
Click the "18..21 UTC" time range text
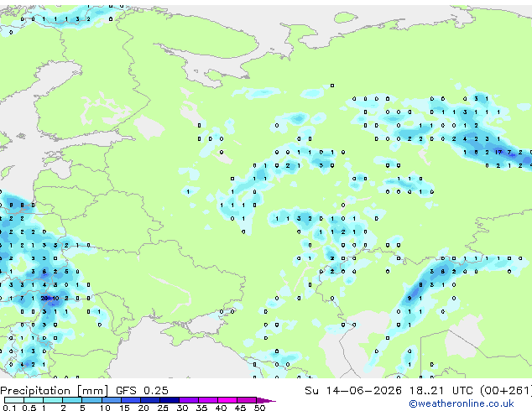441,391
